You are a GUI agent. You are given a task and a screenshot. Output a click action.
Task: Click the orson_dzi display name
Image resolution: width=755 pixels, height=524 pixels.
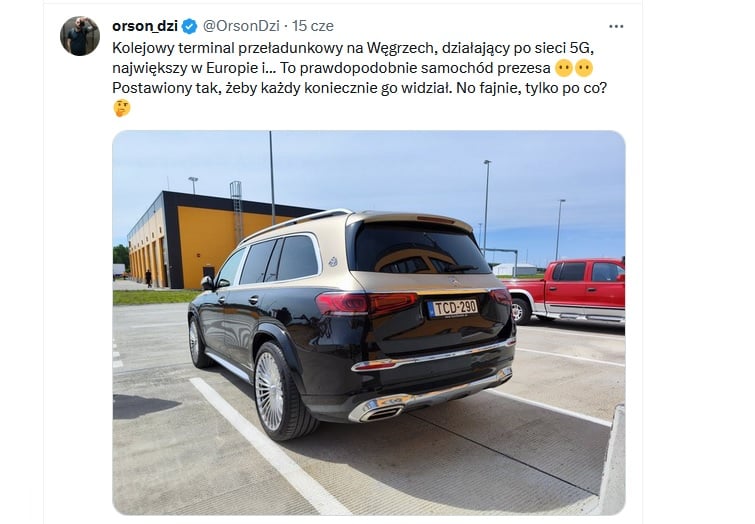click(x=145, y=26)
